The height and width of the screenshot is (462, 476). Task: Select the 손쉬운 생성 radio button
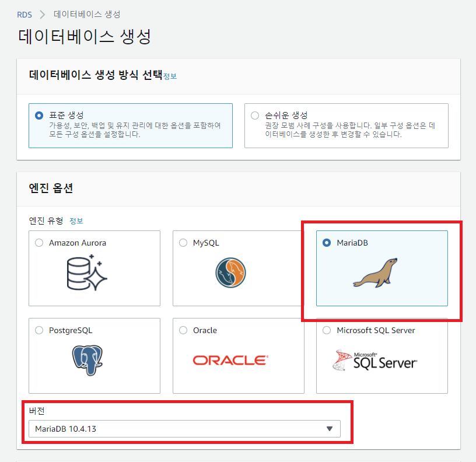tap(255, 116)
